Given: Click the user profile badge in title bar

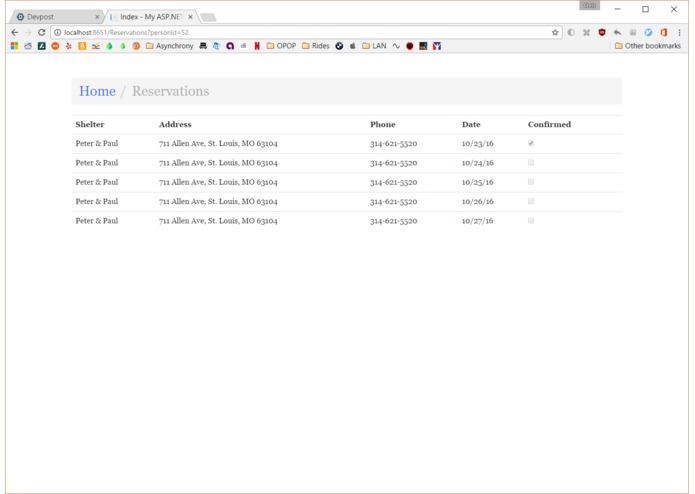Looking at the screenshot, I should (x=589, y=5).
